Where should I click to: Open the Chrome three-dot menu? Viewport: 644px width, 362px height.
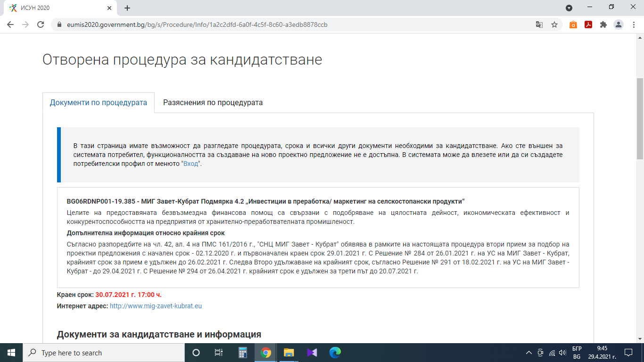tap(634, 25)
